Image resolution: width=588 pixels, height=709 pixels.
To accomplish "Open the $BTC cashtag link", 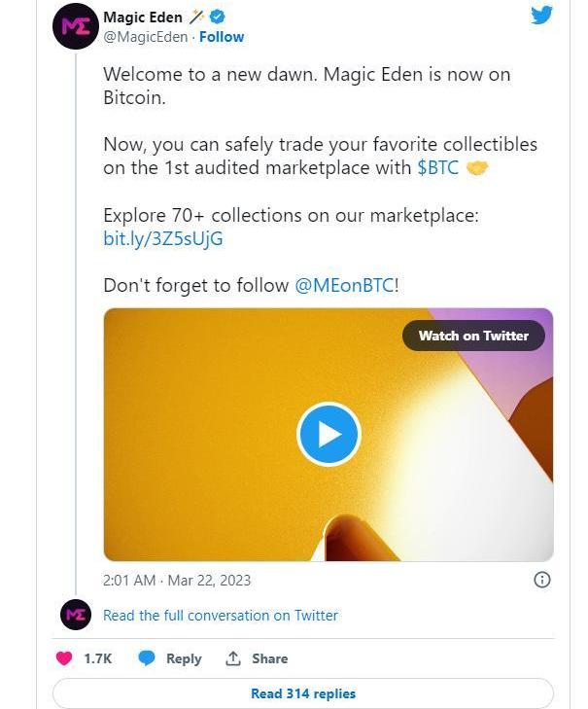I will pyautogui.click(x=437, y=167).
